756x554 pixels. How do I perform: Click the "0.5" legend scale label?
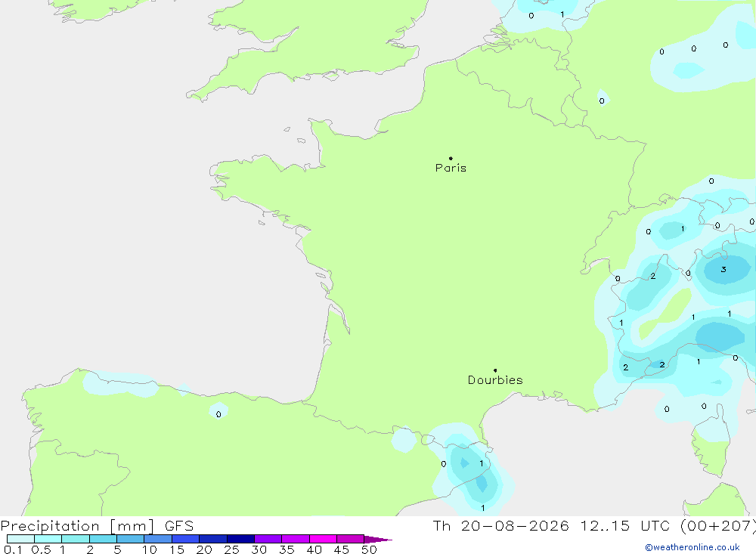[x=41, y=549]
